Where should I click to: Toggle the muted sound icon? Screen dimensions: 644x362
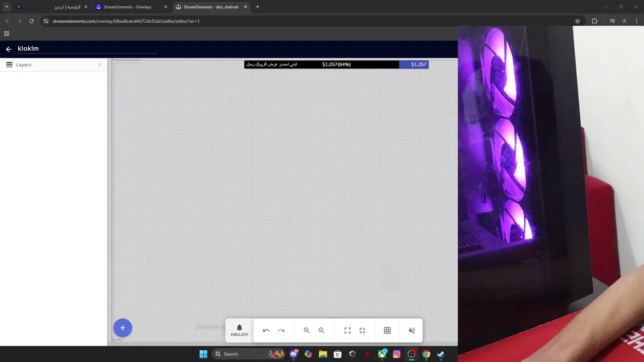(412, 330)
